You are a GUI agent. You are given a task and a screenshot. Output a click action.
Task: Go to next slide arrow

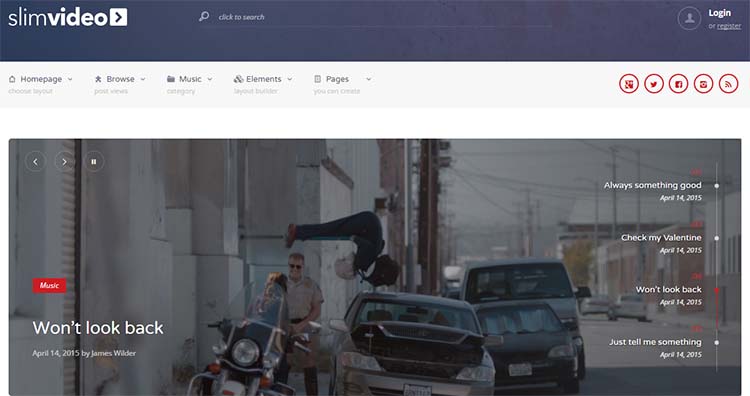pos(65,162)
